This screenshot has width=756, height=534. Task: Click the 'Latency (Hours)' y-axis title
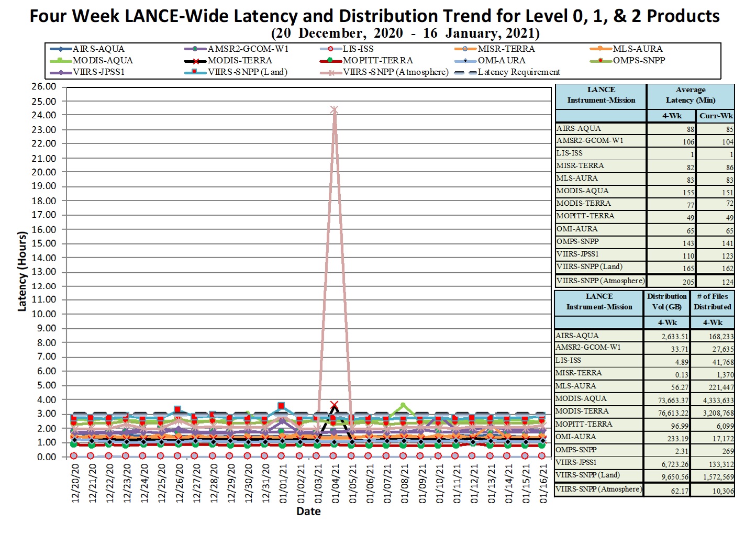pos(22,272)
